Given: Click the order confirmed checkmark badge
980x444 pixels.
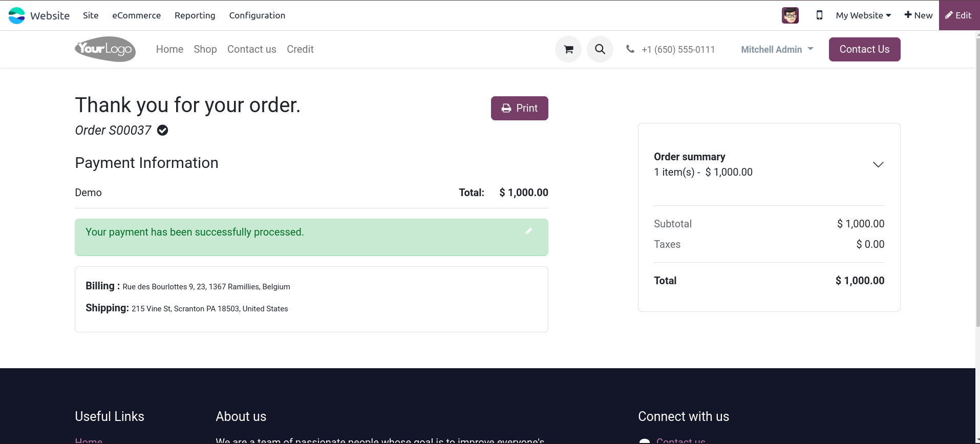Looking at the screenshot, I should [163, 131].
